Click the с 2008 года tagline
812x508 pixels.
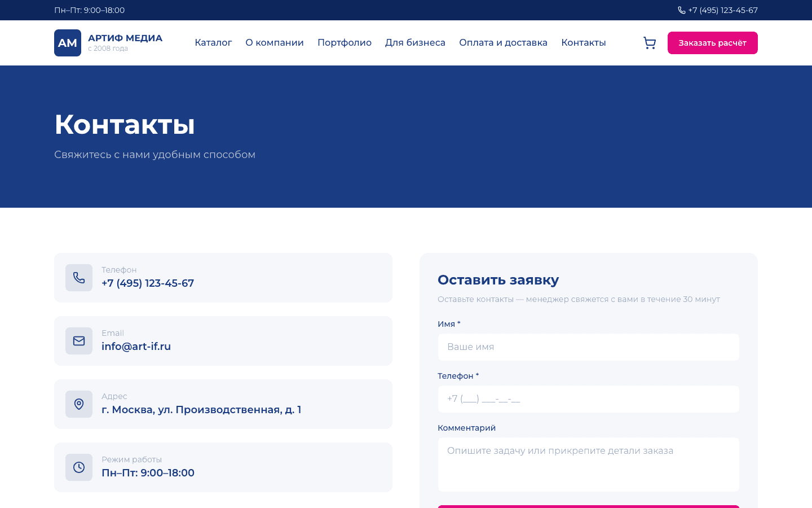[x=108, y=49]
